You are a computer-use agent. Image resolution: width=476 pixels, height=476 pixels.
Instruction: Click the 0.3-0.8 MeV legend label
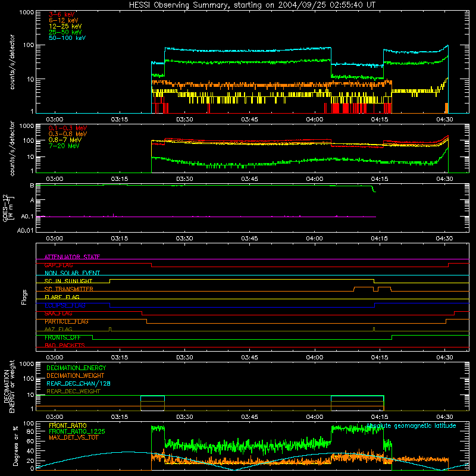[x=68, y=134]
